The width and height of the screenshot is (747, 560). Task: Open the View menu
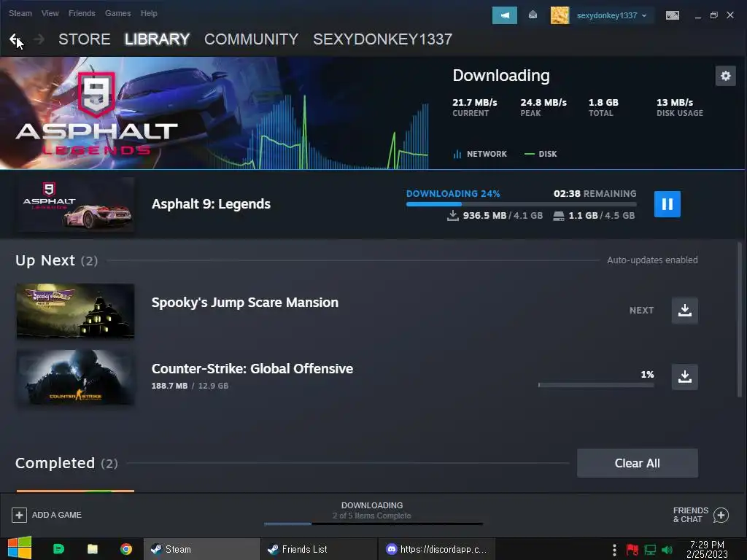(x=50, y=13)
